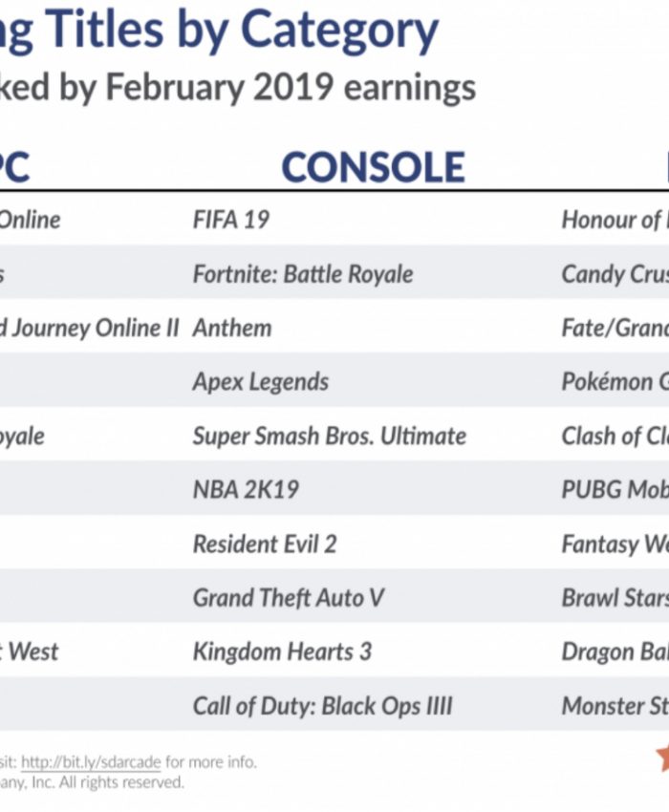Click the Candy Crush entry in mobile column
The image size is (669, 812).
(x=614, y=274)
